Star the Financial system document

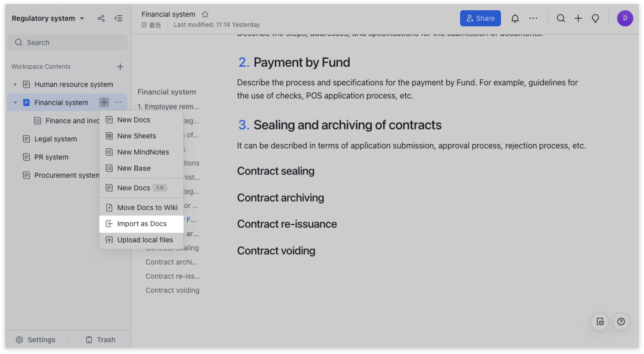click(x=205, y=14)
